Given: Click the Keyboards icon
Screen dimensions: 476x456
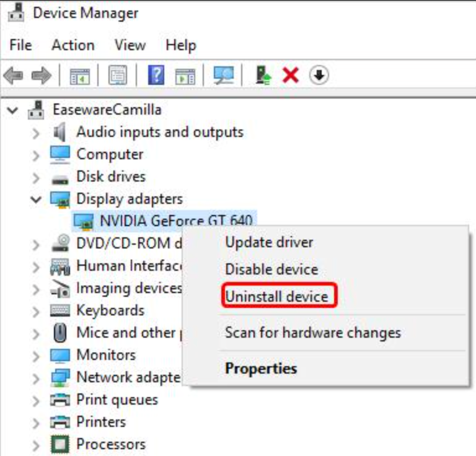Looking at the screenshot, I should [59, 310].
